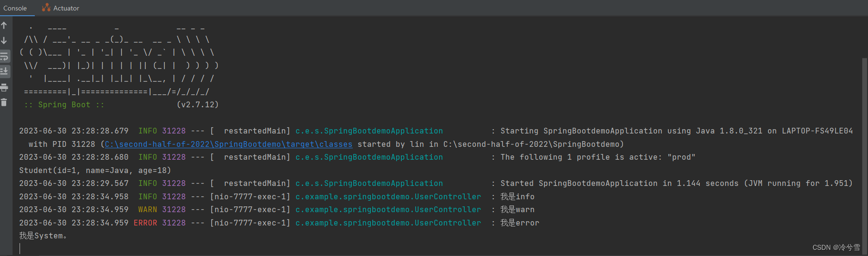This screenshot has width=868, height=256.
Task: Click the Actuator tab icon
Action: (46, 8)
